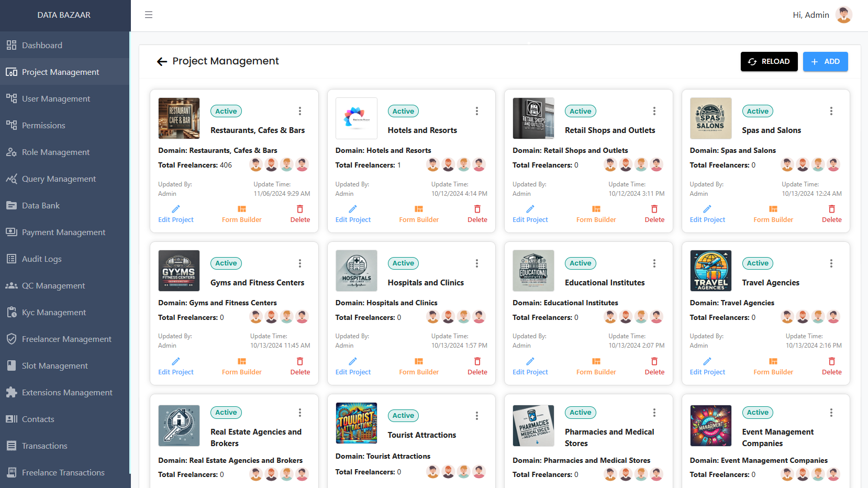868x488 pixels.
Task: Click Edit Project link for Spas and Salons
Action: coord(707,219)
